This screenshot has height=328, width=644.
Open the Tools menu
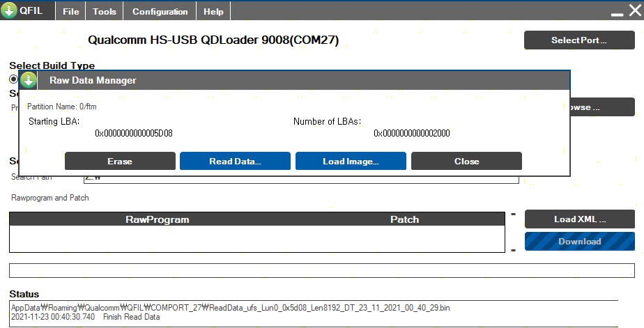click(x=105, y=12)
